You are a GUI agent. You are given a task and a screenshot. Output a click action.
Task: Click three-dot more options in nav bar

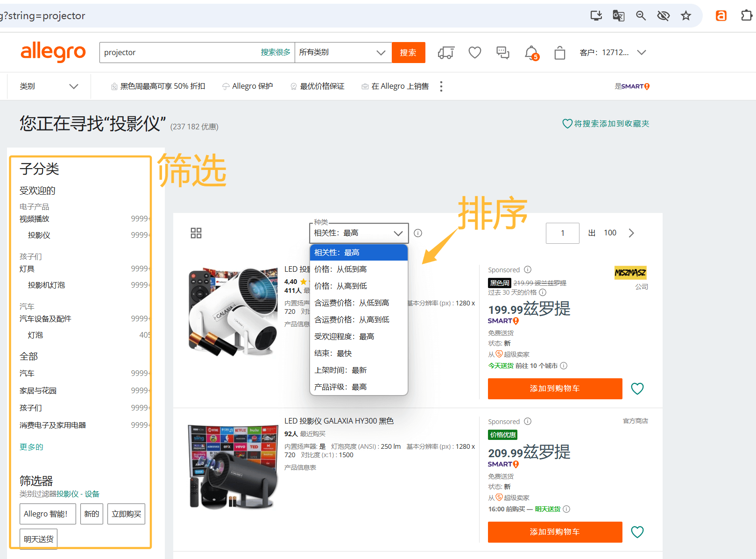click(x=441, y=86)
